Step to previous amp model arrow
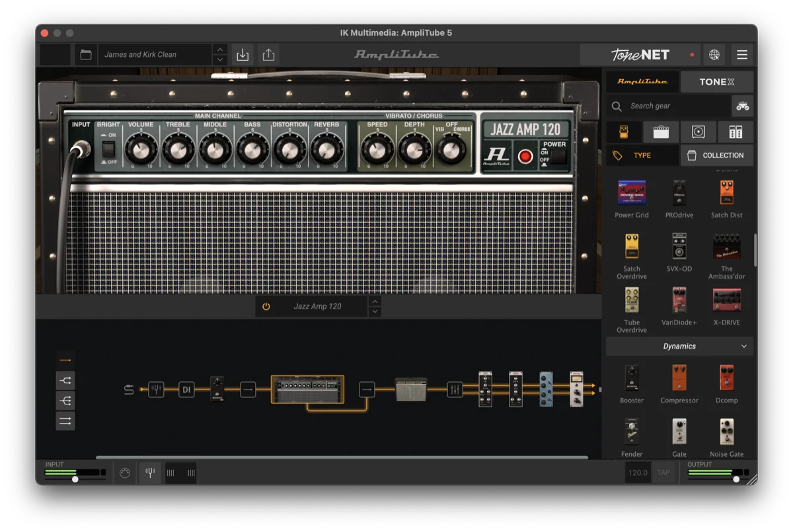Image resolution: width=793 pixels, height=532 pixels. coord(375,301)
